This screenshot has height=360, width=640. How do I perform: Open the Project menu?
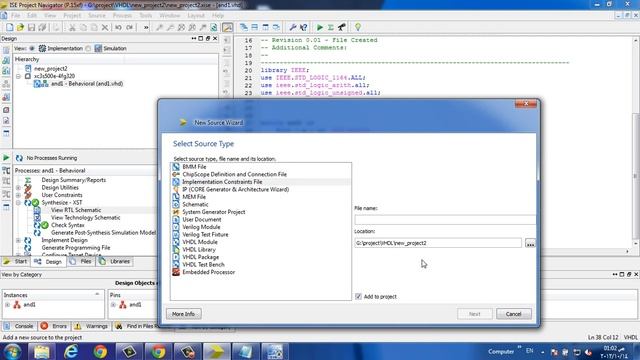pos(72,16)
